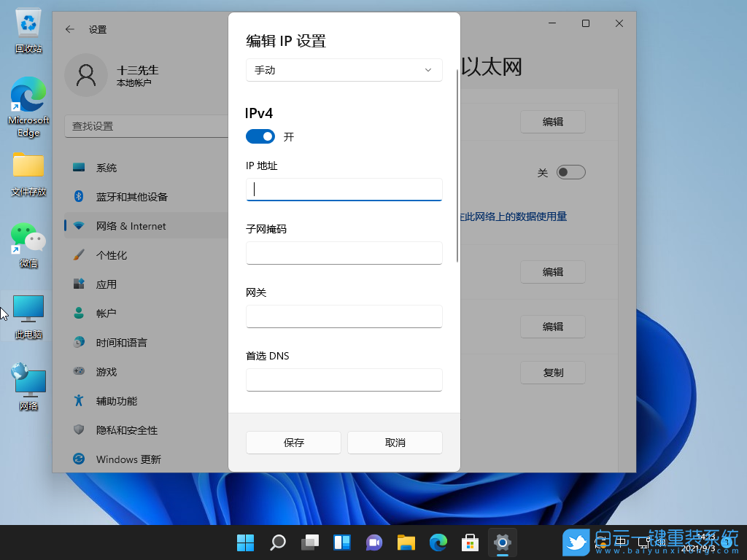747x560 pixels.
Task: Open the 手动 IP assignment dropdown
Action: (344, 70)
